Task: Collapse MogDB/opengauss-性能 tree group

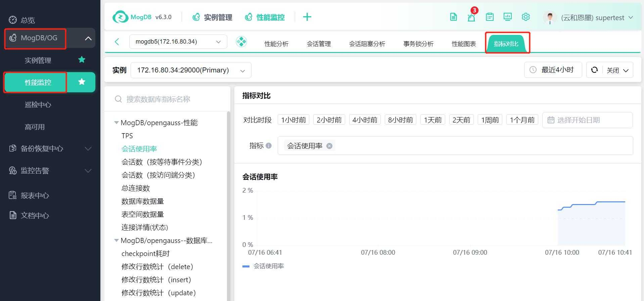Action: (x=117, y=123)
